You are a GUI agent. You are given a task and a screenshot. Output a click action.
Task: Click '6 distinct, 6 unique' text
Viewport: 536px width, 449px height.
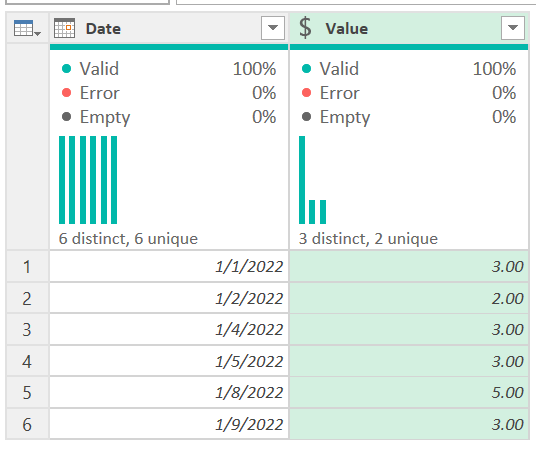pyautogui.click(x=128, y=239)
